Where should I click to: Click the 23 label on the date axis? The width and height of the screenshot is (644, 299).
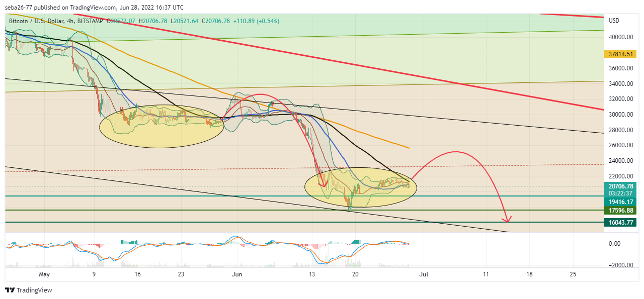(181, 274)
